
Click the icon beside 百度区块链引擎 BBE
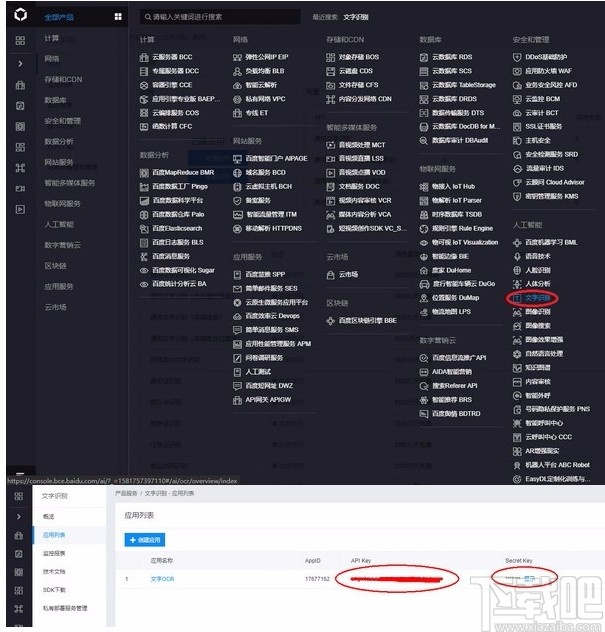[x=330, y=321]
